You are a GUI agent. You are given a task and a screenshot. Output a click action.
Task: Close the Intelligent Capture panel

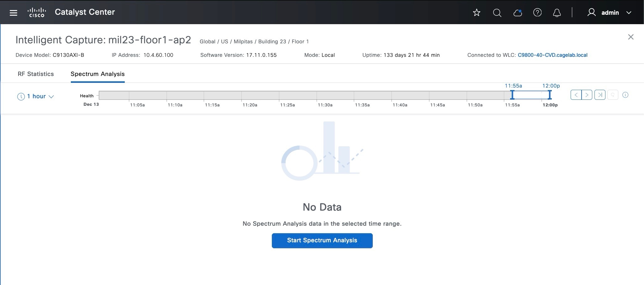631,37
